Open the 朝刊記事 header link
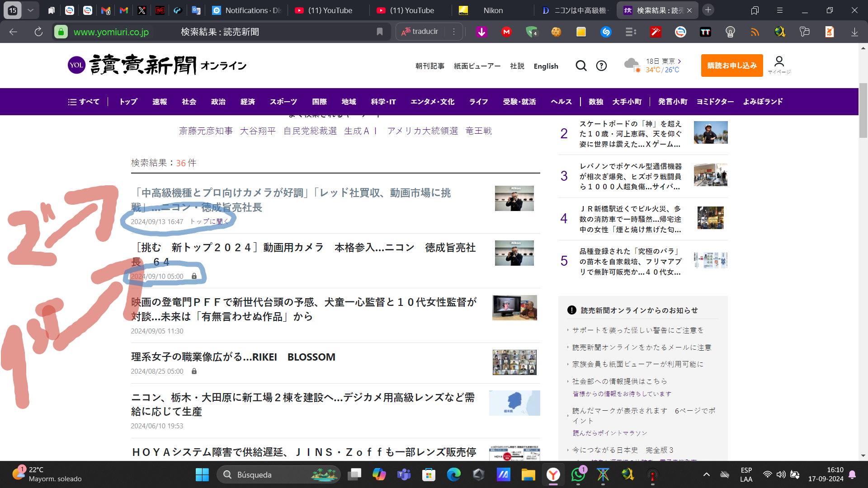 pyautogui.click(x=430, y=66)
